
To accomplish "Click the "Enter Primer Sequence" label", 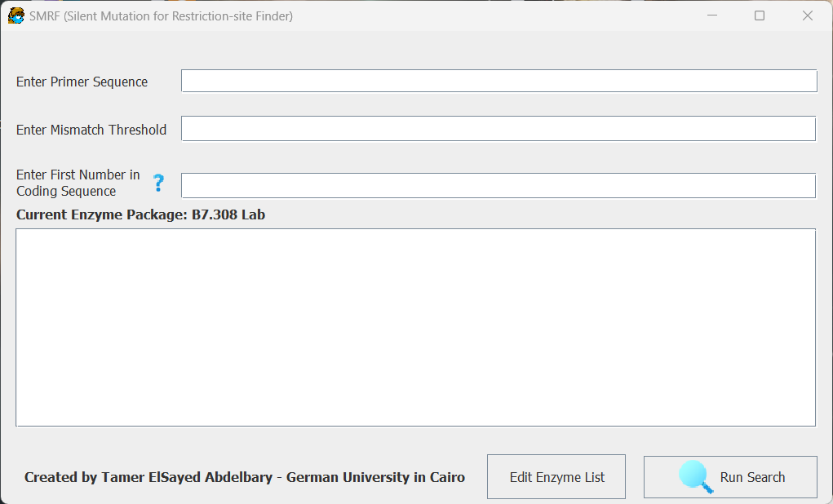I will (x=82, y=82).
